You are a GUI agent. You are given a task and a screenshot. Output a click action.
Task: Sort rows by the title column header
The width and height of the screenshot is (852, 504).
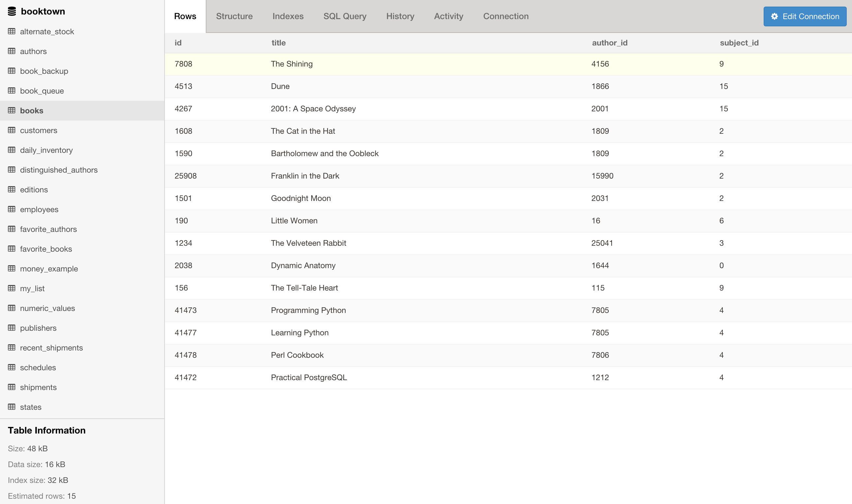pyautogui.click(x=278, y=43)
